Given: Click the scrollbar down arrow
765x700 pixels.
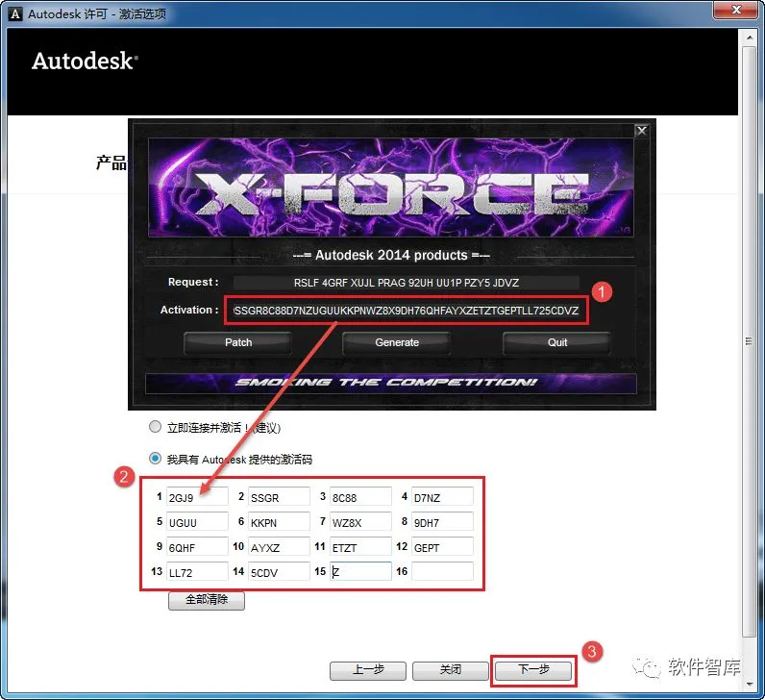Looking at the screenshot, I should coord(749,685).
